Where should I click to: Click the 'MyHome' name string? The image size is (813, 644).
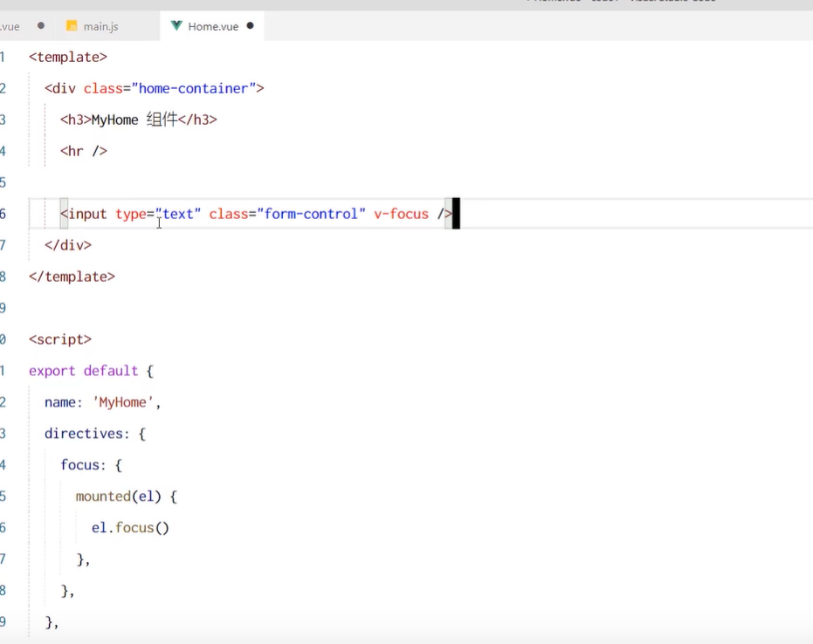pyautogui.click(x=123, y=402)
